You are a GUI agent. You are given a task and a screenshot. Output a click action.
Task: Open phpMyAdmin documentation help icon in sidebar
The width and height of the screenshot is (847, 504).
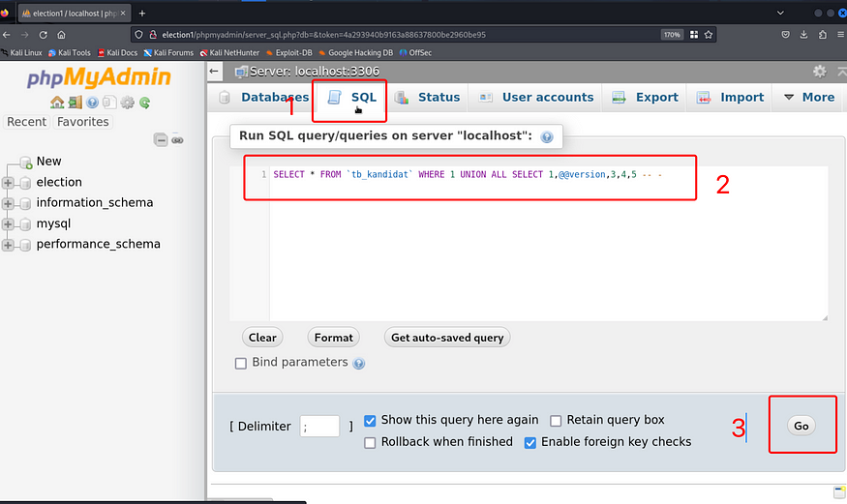coord(92,102)
